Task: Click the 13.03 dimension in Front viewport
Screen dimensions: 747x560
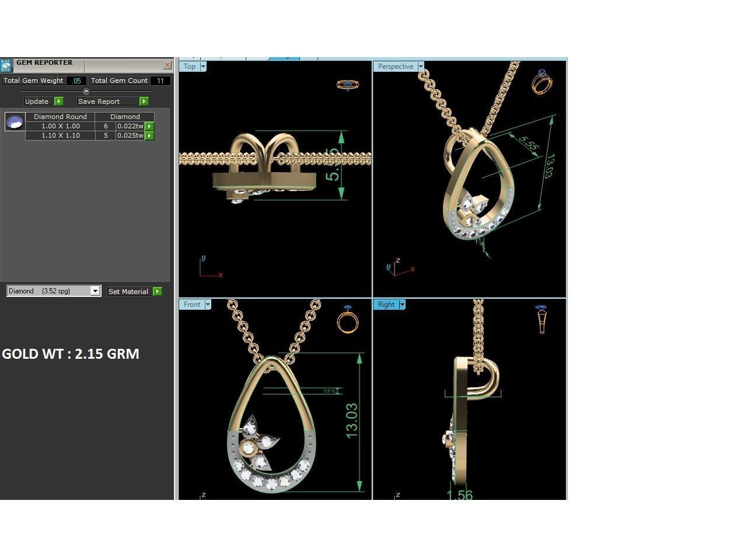Action: [351, 421]
